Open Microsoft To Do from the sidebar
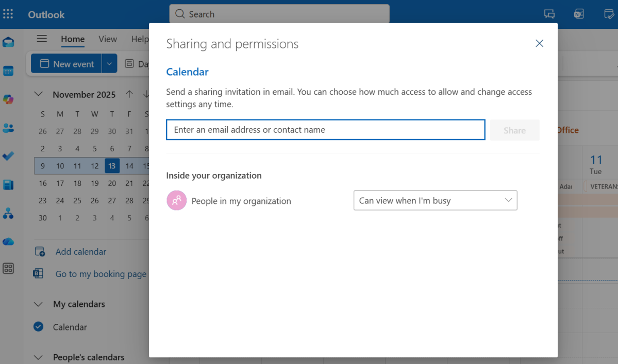Viewport: 618px width, 364px height. click(x=8, y=156)
